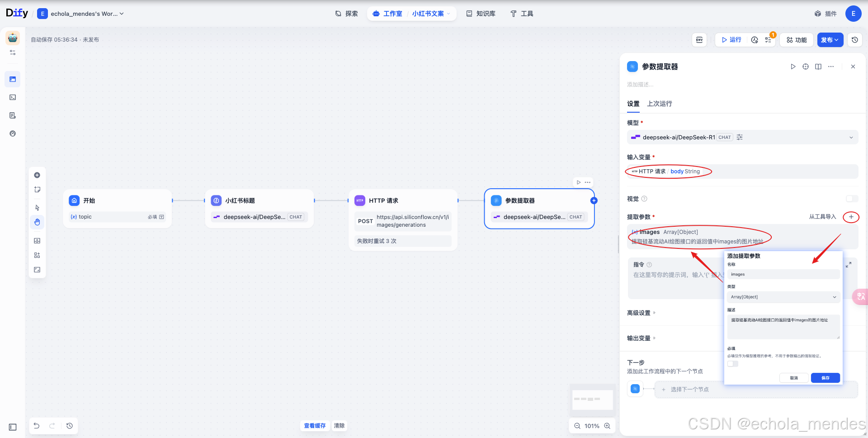Open the run history clock icon
This screenshot has height=438, width=868.
click(755, 40)
